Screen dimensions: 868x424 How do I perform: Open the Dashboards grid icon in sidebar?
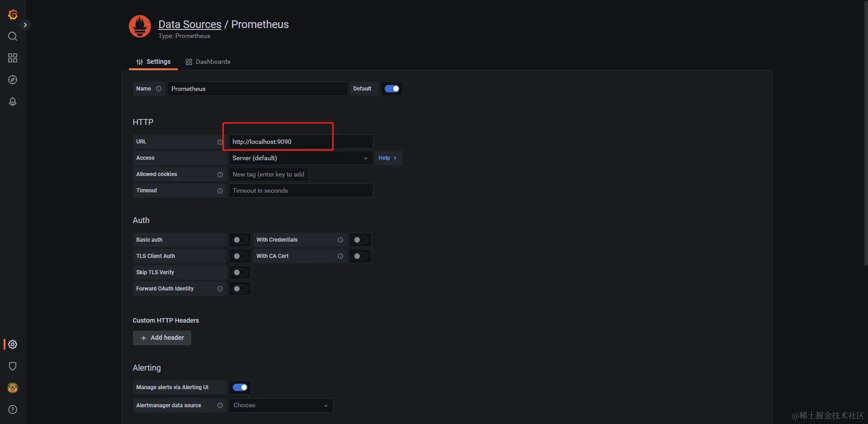[x=13, y=58]
